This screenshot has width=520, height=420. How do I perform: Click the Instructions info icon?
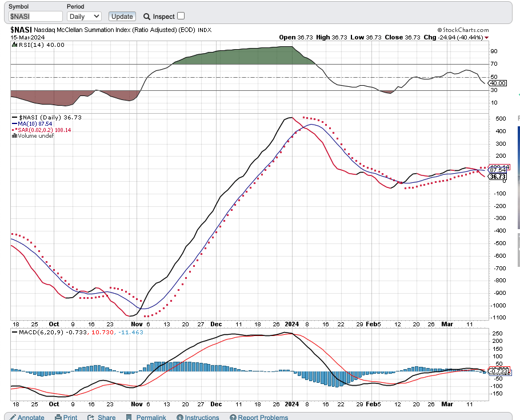[x=180, y=417]
